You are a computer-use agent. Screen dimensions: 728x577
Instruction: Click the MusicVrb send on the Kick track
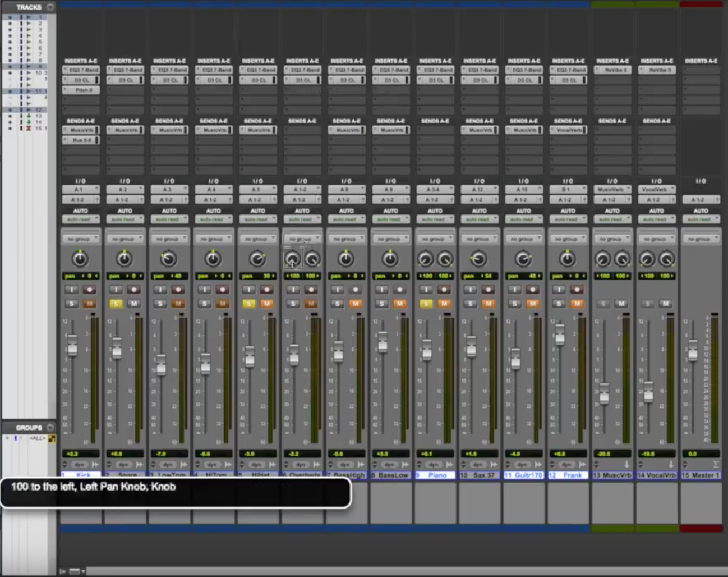[x=81, y=129]
